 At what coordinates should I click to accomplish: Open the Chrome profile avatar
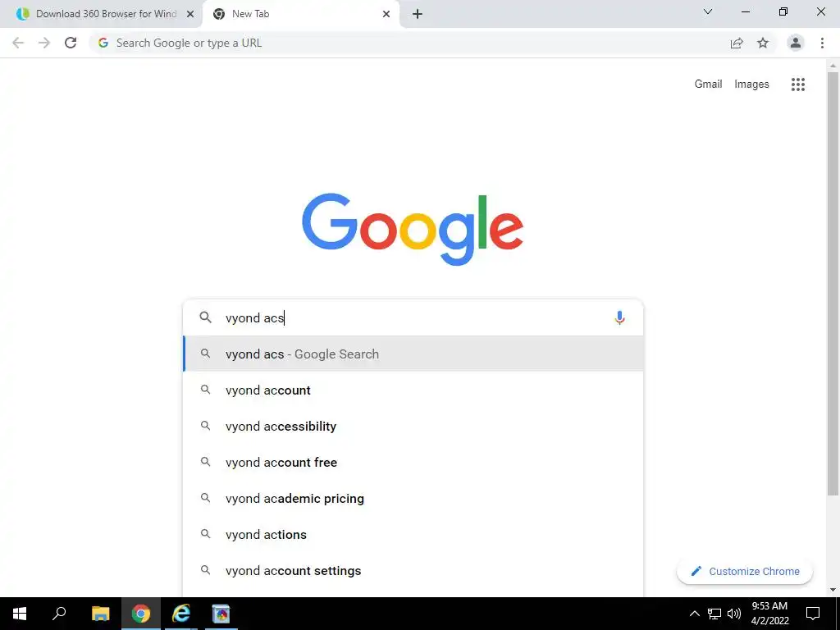pos(796,43)
